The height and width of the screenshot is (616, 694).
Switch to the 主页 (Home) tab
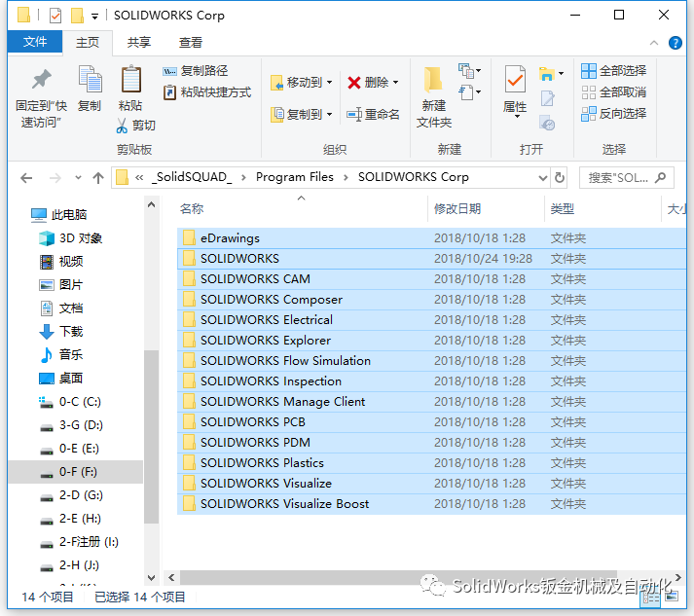click(88, 43)
